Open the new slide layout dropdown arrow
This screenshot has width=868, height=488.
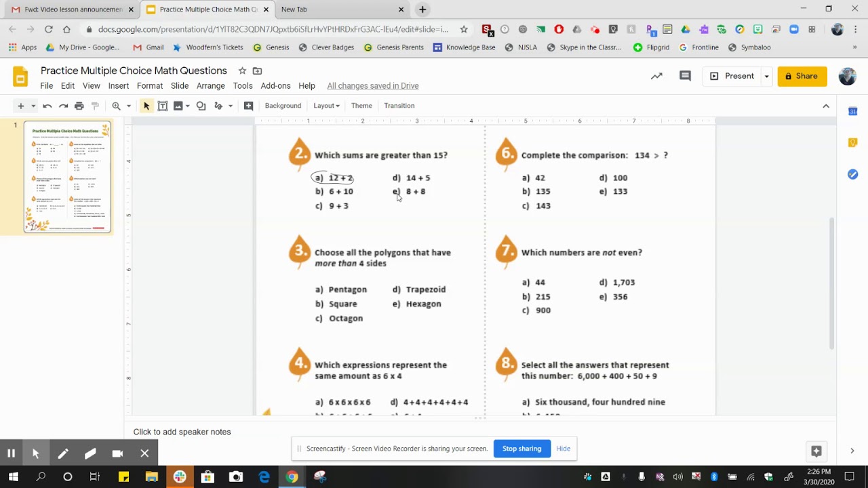tap(33, 106)
